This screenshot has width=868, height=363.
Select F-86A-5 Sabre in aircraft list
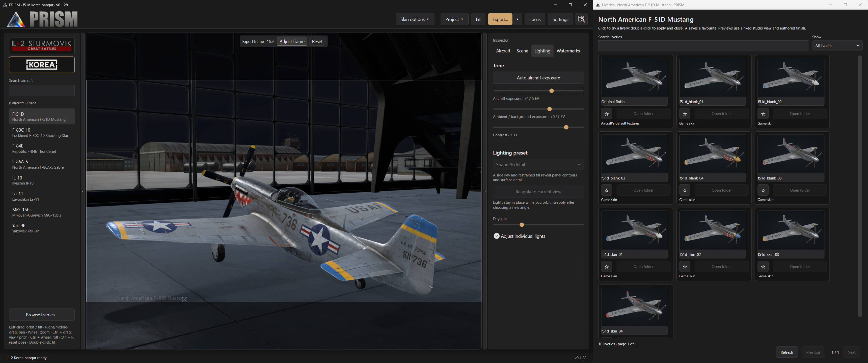pyautogui.click(x=42, y=164)
